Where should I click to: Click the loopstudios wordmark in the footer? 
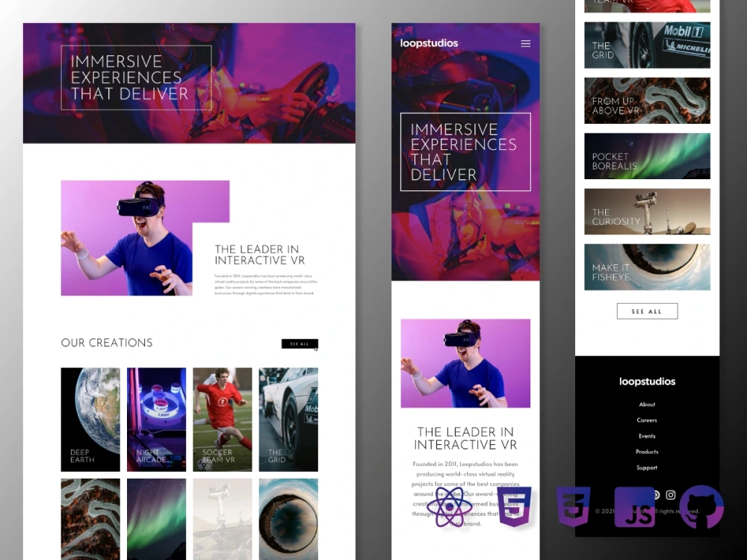[647, 382]
